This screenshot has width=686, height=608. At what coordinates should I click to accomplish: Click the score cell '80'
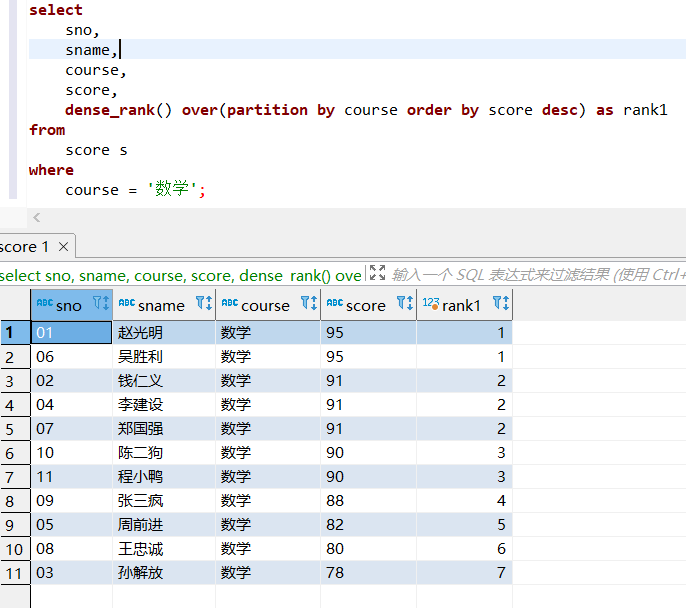coord(368,549)
